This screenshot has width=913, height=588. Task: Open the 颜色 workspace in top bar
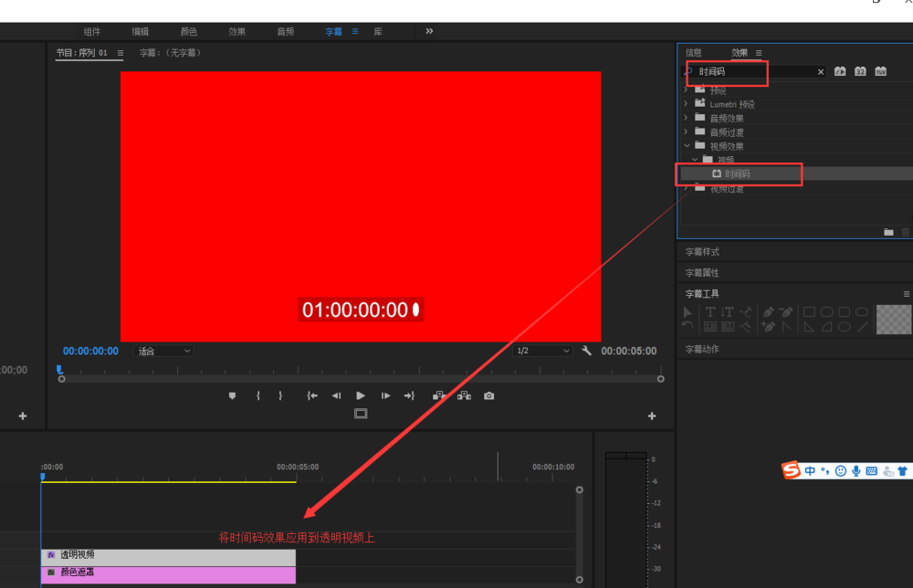[189, 30]
